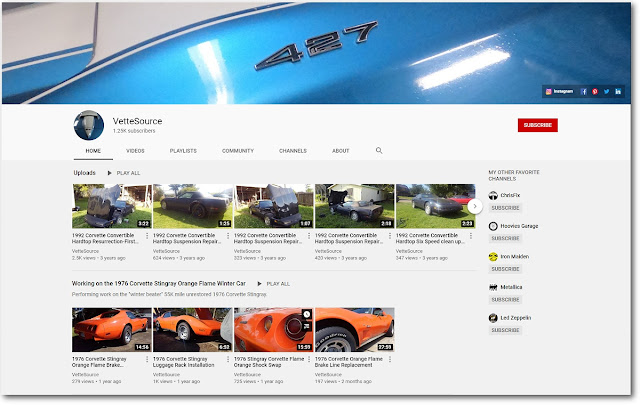The image size is (640, 405).
Task: Open options menu for Luggage Rack Installation video
Action: 228,359
